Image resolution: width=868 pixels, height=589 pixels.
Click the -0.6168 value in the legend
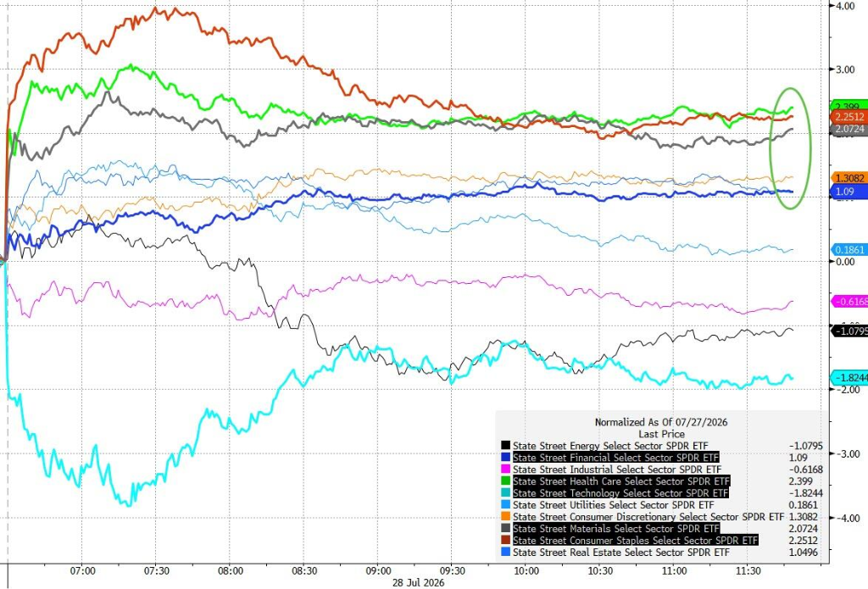tap(805, 470)
